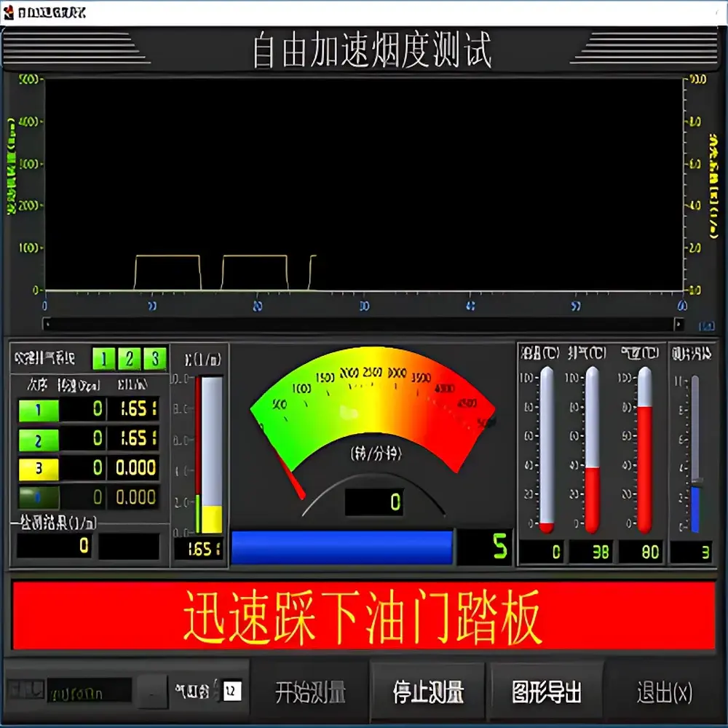This screenshot has width=728, height=728.
Task: Click the green left Y-axis label of the chart
Action: [11, 166]
